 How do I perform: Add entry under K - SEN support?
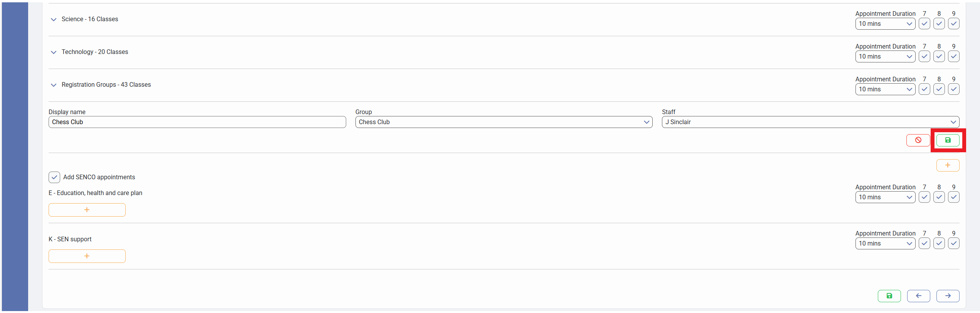pos(87,256)
